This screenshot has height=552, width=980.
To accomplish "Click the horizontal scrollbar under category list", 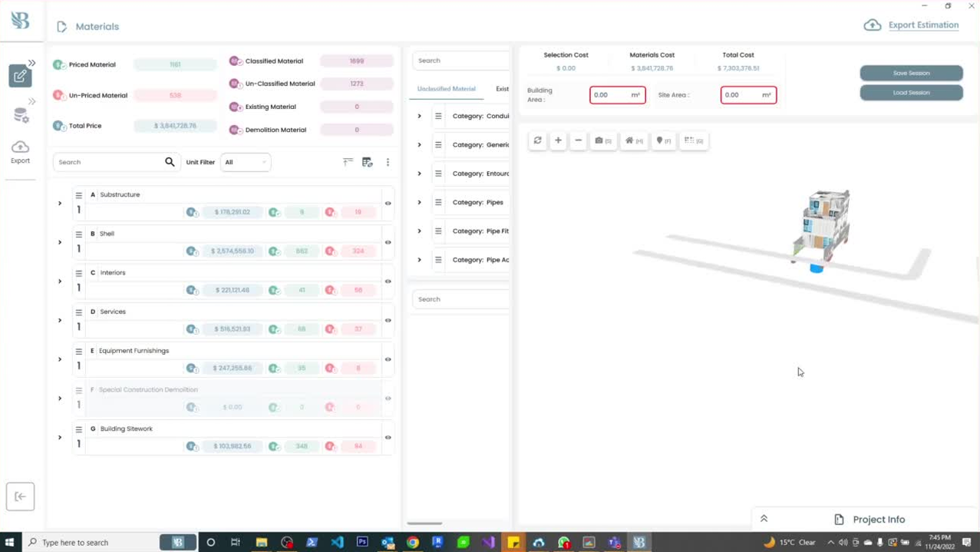I will pyautogui.click(x=424, y=524).
